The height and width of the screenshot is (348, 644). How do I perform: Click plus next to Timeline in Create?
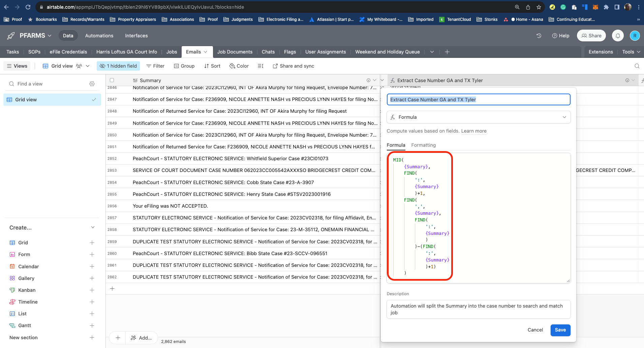pos(92,302)
